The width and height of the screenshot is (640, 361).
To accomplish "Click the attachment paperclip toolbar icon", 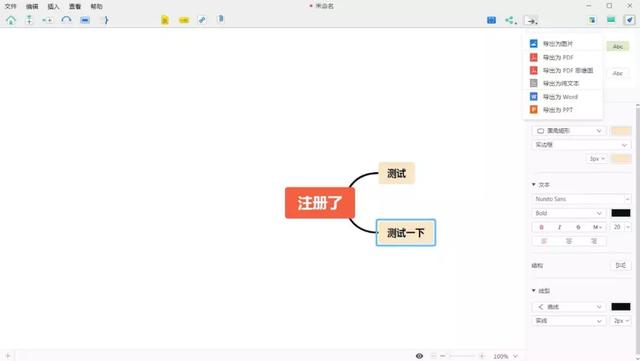I will click(x=220, y=19).
